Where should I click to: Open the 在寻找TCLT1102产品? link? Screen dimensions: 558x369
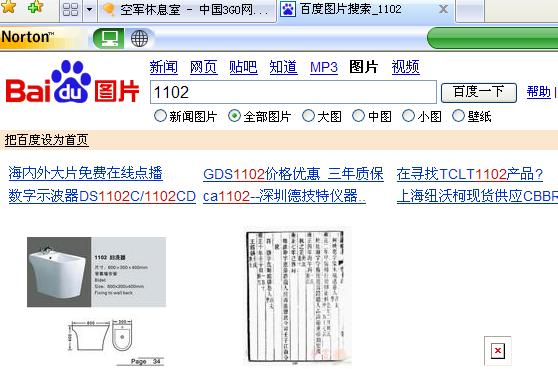click(x=470, y=174)
